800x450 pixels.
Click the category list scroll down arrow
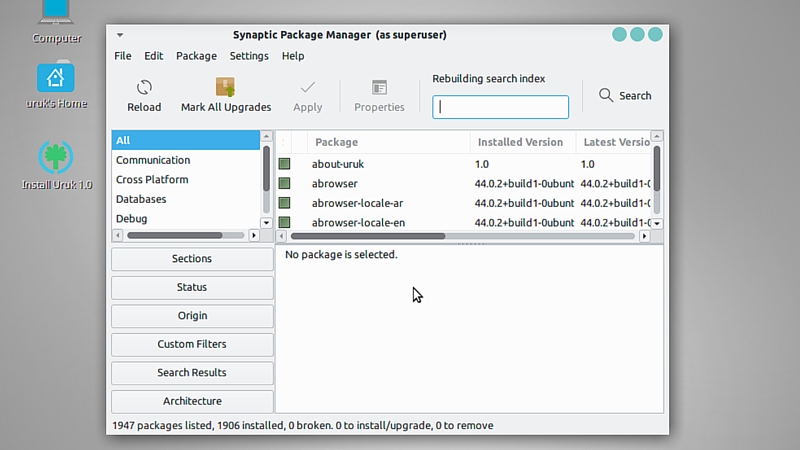pos(266,223)
